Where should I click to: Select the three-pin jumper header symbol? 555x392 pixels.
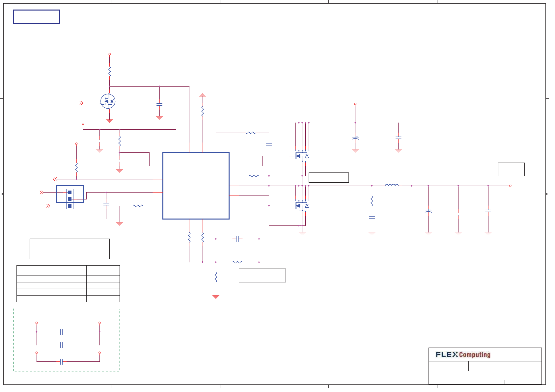coord(69,199)
